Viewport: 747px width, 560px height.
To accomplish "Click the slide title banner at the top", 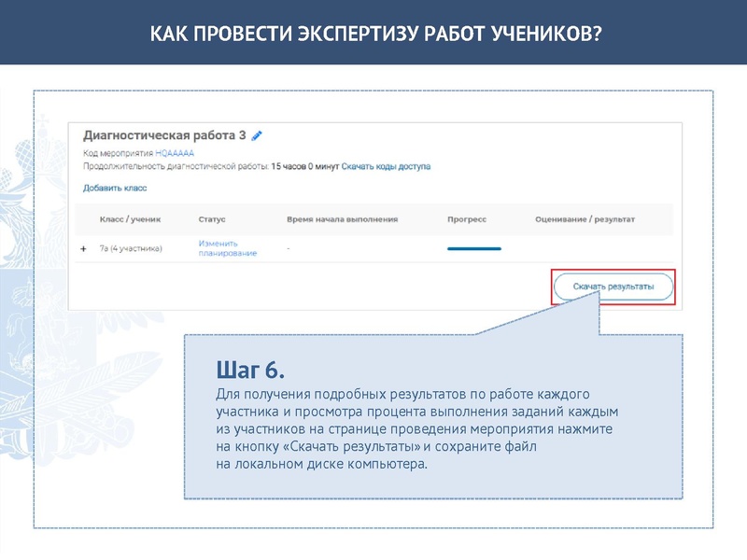I will 373,31.
